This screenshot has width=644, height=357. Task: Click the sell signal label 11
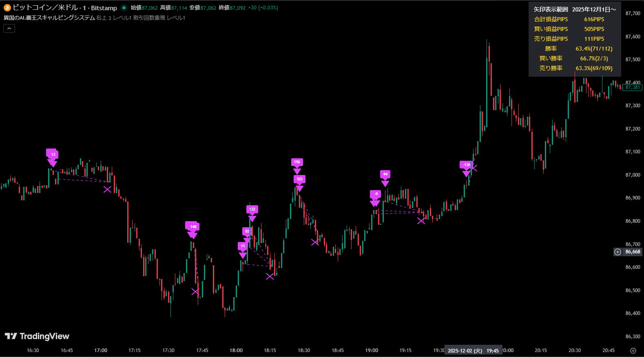243,246
